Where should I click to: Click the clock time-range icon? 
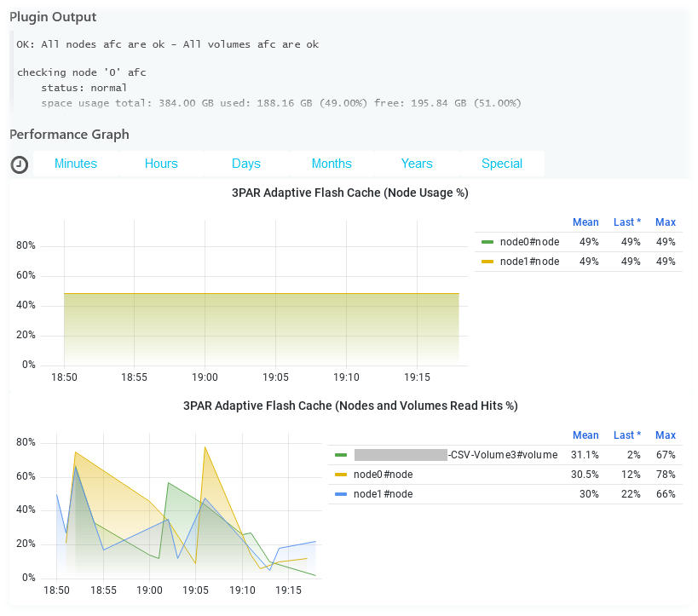point(19,164)
